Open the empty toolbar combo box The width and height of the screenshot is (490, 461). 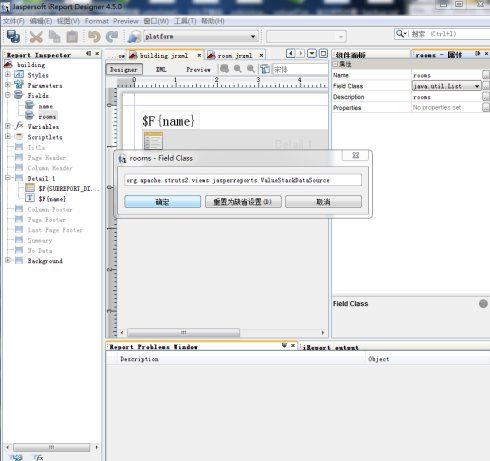click(x=306, y=37)
